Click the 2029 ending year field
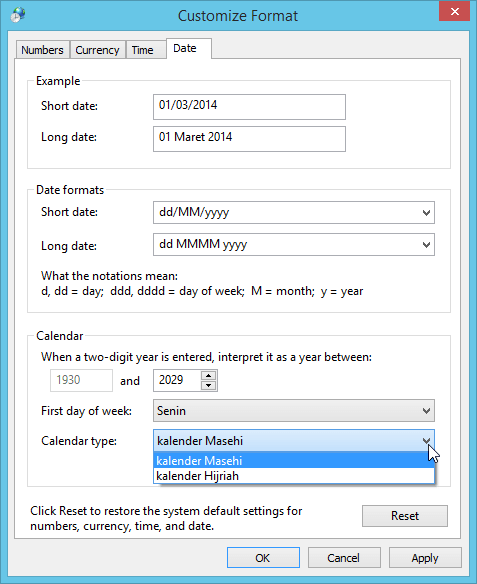This screenshot has width=477, height=584. coord(177,380)
